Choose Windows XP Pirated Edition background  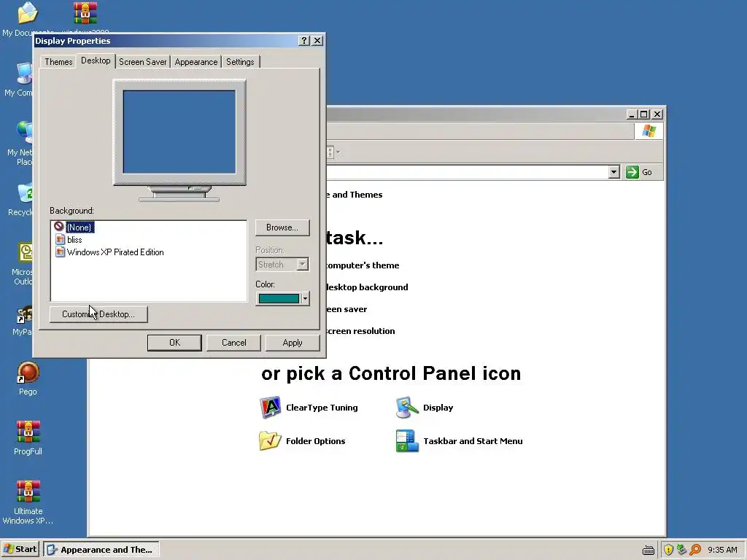click(115, 252)
